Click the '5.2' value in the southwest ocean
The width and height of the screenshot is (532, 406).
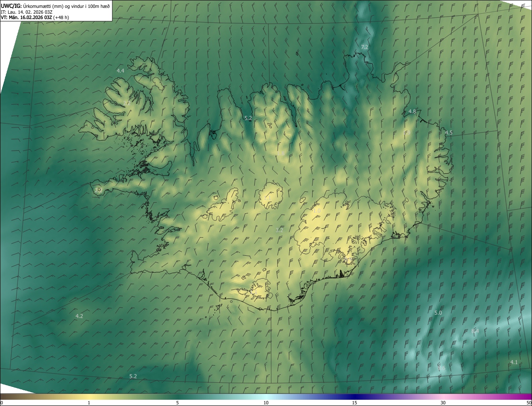pyautogui.click(x=133, y=376)
